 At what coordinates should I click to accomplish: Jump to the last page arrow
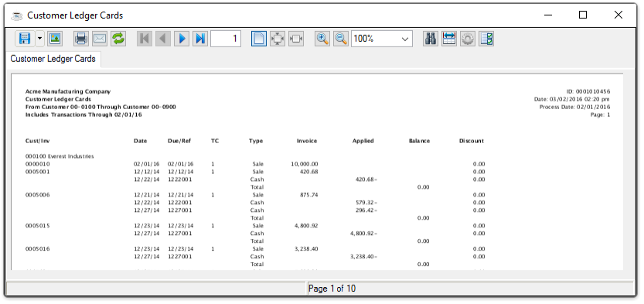click(200, 39)
